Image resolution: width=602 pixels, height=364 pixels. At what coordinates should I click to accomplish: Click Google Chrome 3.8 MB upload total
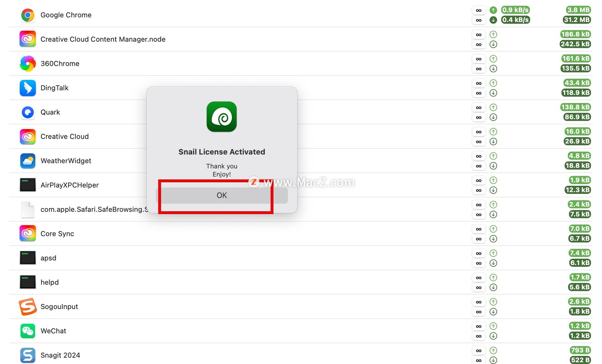click(578, 10)
